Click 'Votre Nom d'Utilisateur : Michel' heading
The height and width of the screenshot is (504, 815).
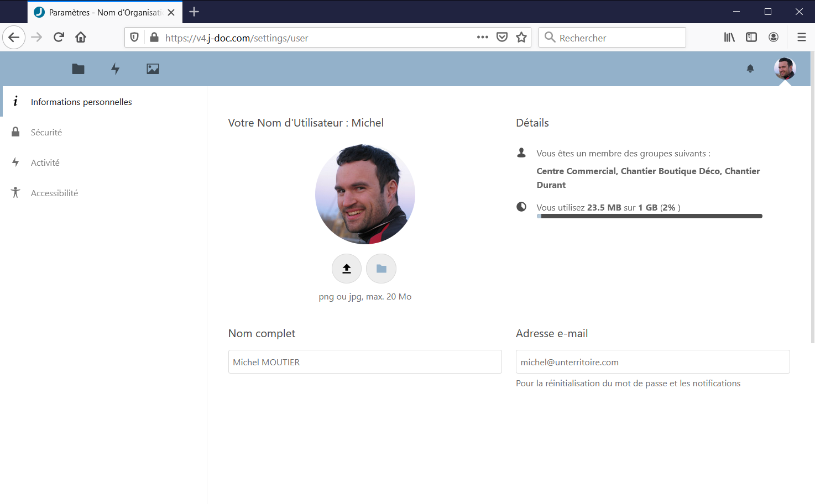(x=306, y=123)
